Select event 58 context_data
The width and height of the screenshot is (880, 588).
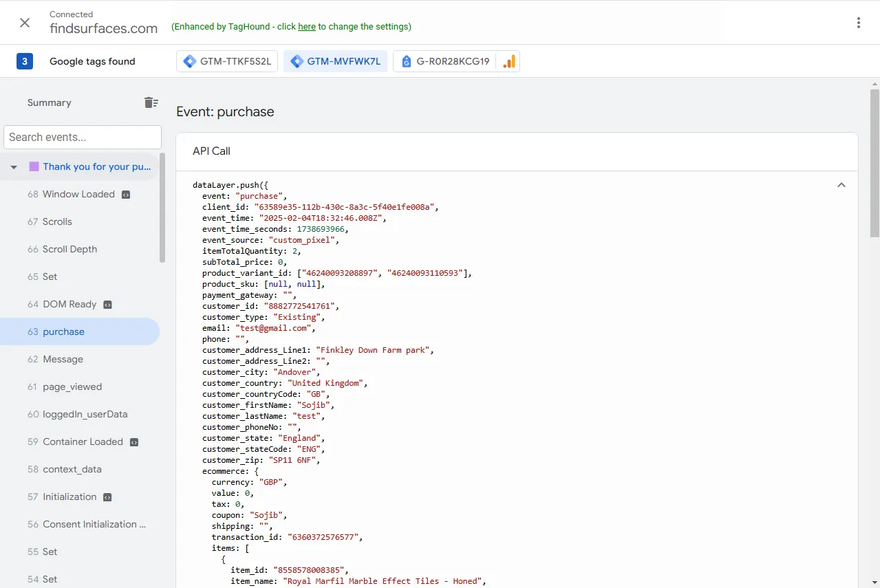(x=80, y=469)
